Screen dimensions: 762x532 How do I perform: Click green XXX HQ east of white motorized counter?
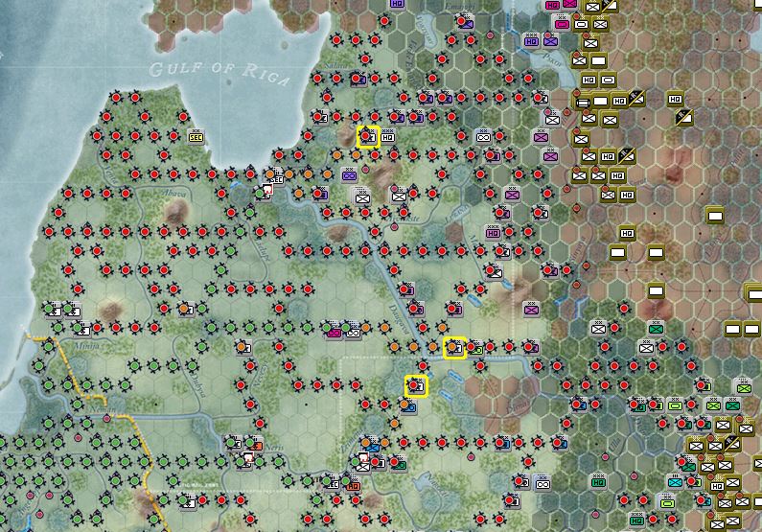(x=598, y=481)
